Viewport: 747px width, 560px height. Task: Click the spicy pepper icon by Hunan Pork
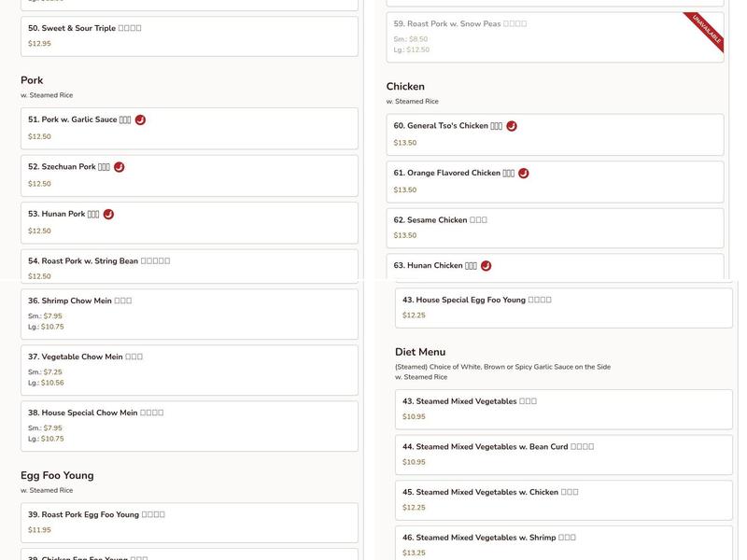pos(108,214)
